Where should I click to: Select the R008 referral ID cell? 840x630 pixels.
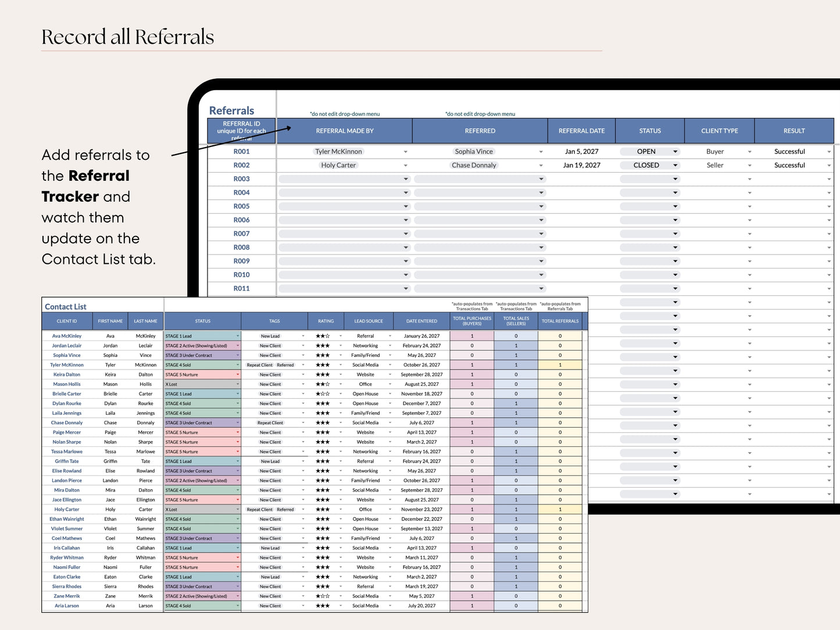[242, 248]
